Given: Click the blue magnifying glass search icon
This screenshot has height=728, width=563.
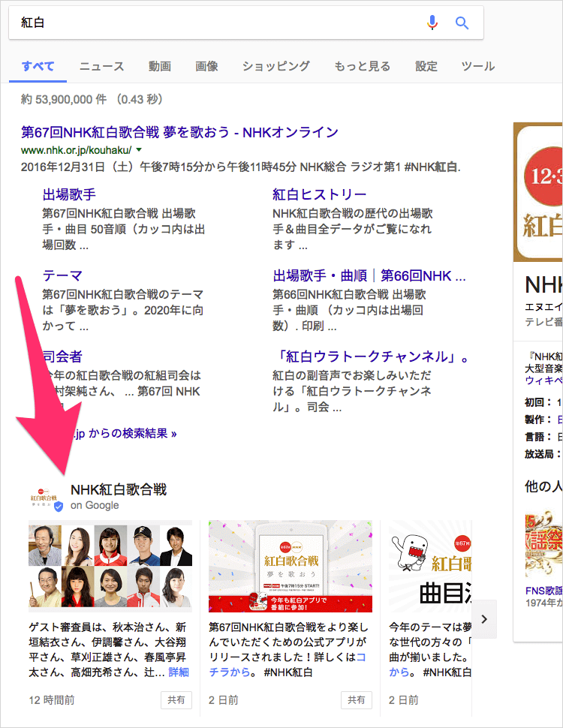Looking at the screenshot, I should click(461, 23).
